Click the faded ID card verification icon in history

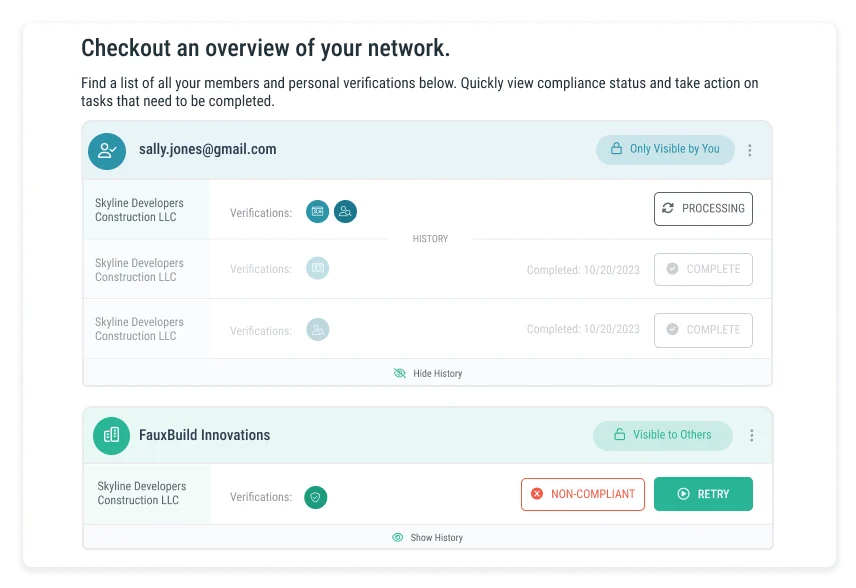[317, 268]
